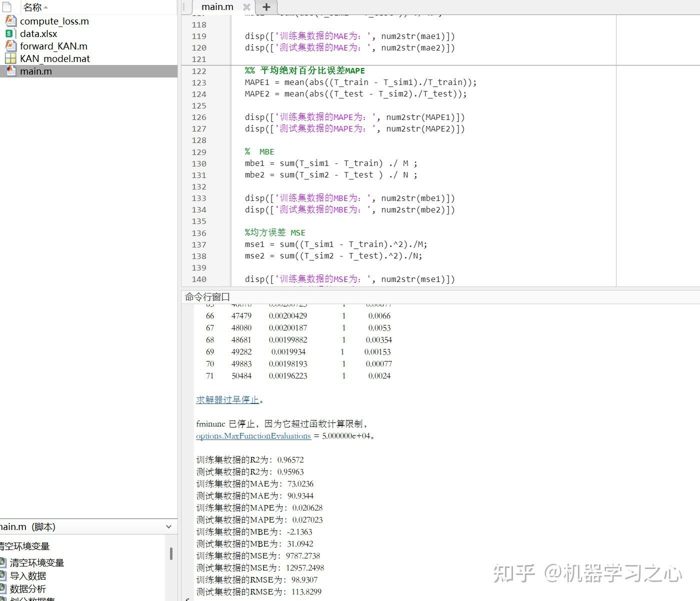Toggle sort order on the 名称 column header
The image size is (700, 601).
point(33,7)
